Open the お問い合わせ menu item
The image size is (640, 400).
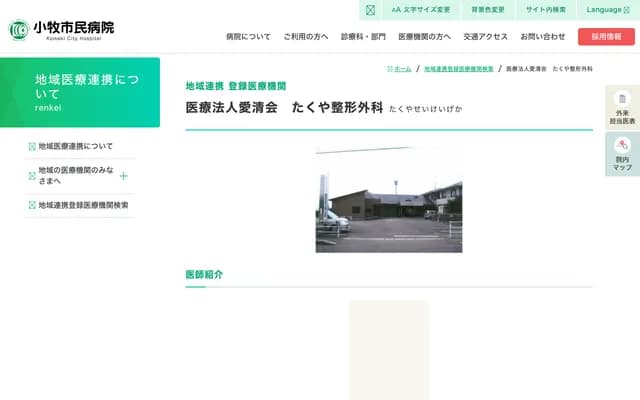543,37
